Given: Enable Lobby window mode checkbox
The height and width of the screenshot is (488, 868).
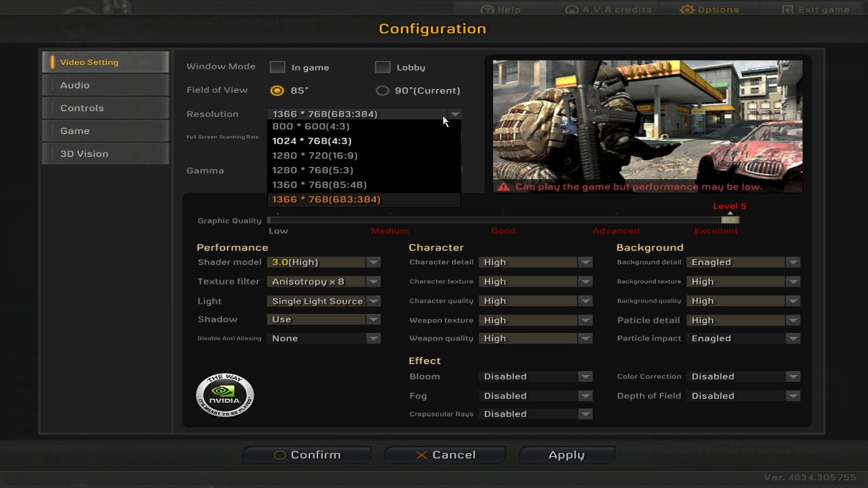Looking at the screenshot, I should 383,67.
